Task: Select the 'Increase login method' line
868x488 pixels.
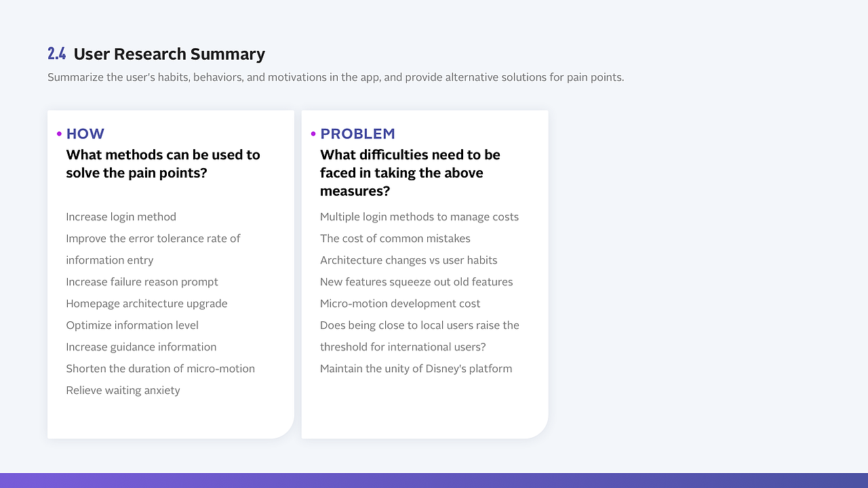Action: point(121,217)
